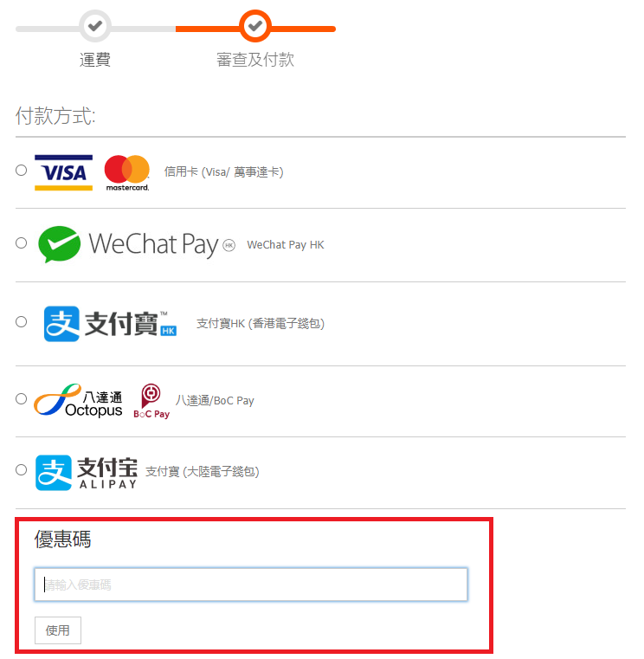Select the 支付寶HK radio button
Image resolution: width=644 pixels, height=659 pixels.
pos(21,322)
